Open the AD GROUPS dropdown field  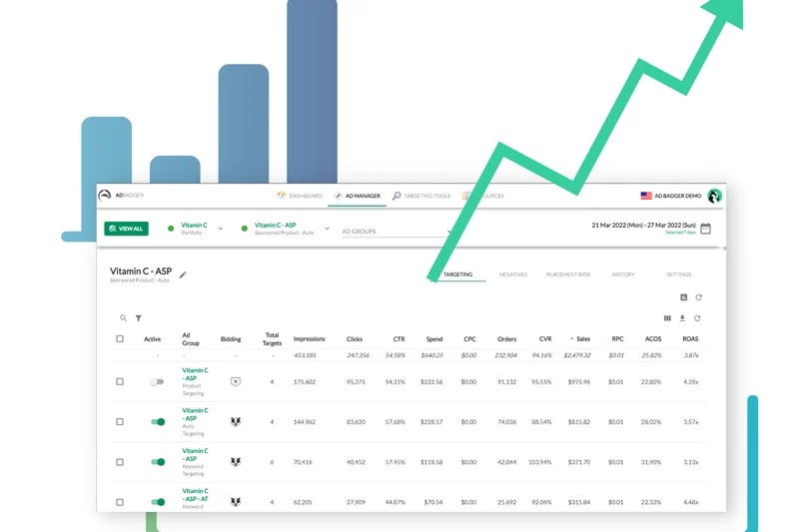point(395,232)
